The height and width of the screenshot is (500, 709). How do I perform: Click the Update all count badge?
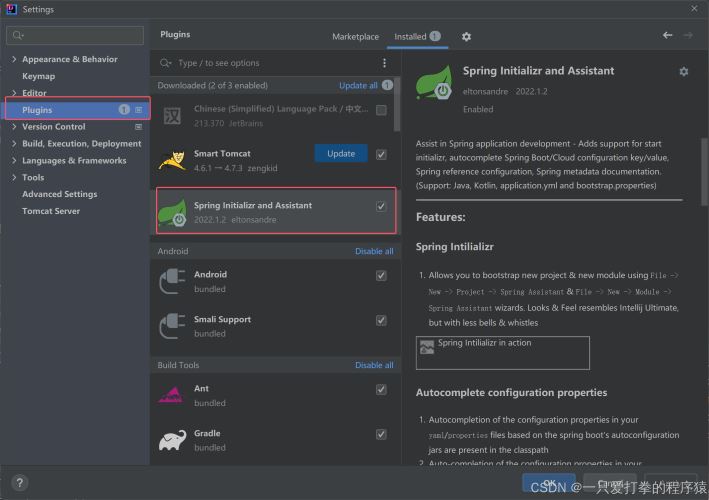387,85
